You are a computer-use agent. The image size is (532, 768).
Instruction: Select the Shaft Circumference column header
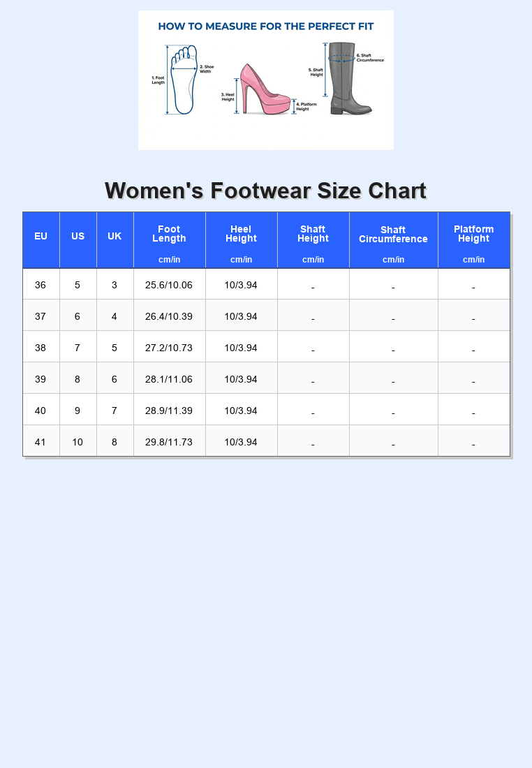(393, 235)
